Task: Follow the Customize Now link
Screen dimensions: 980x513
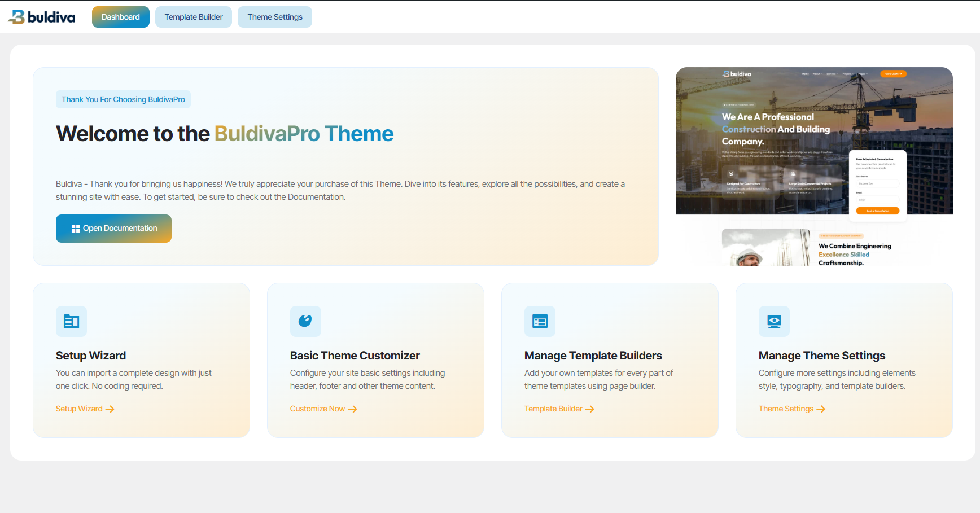Action: (x=317, y=409)
